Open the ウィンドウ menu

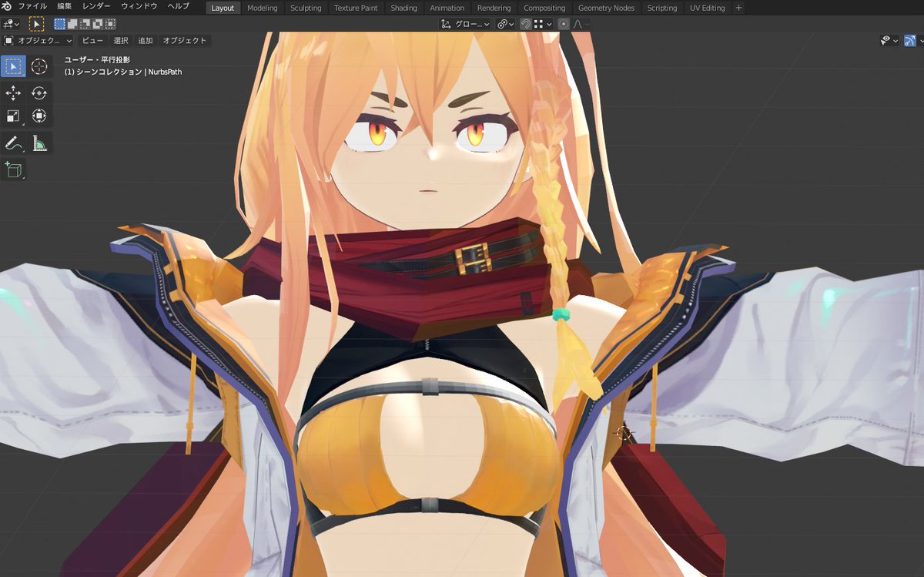[x=139, y=7]
